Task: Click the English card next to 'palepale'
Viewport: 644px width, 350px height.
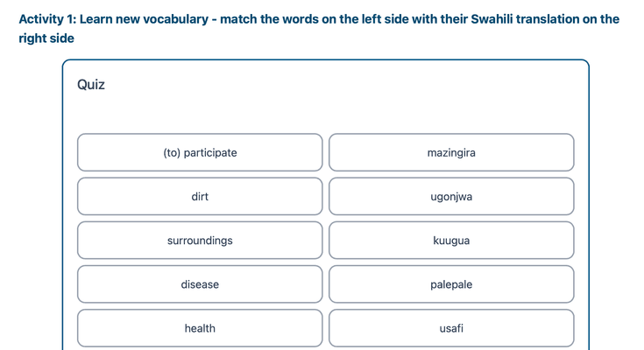Action: (200, 284)
